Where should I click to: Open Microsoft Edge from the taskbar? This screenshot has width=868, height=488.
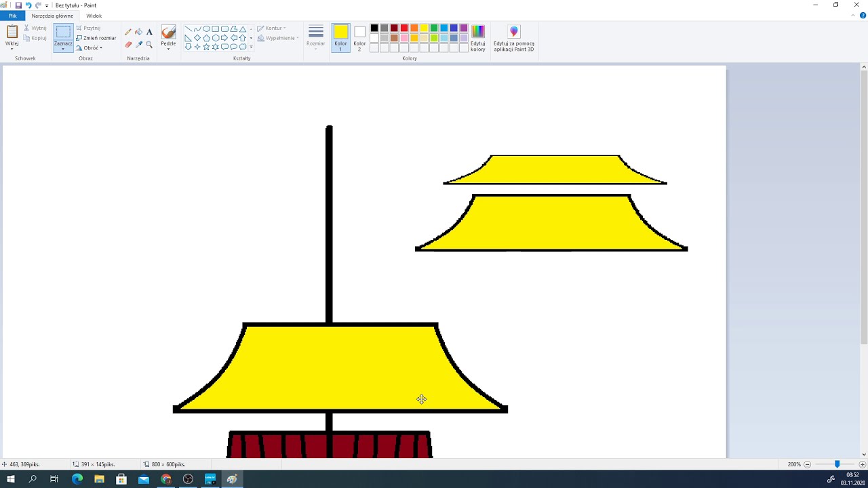pyautogui.click(x=77, y=479)
